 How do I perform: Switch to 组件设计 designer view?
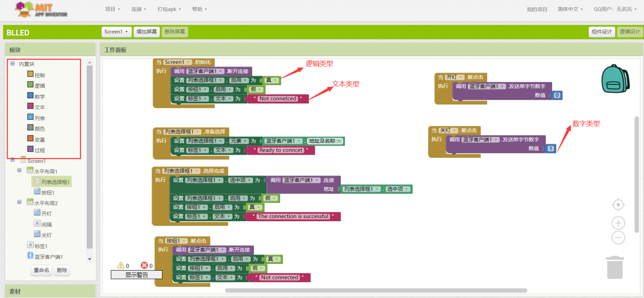[601, 32]
